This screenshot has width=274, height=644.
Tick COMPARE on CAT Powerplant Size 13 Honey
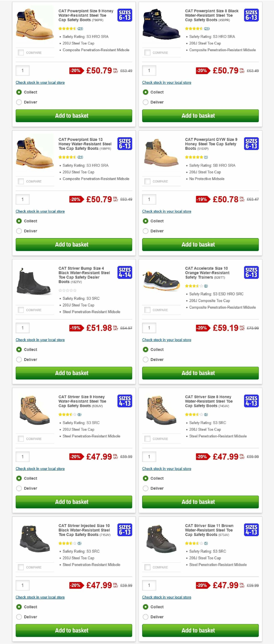(20, 181)
